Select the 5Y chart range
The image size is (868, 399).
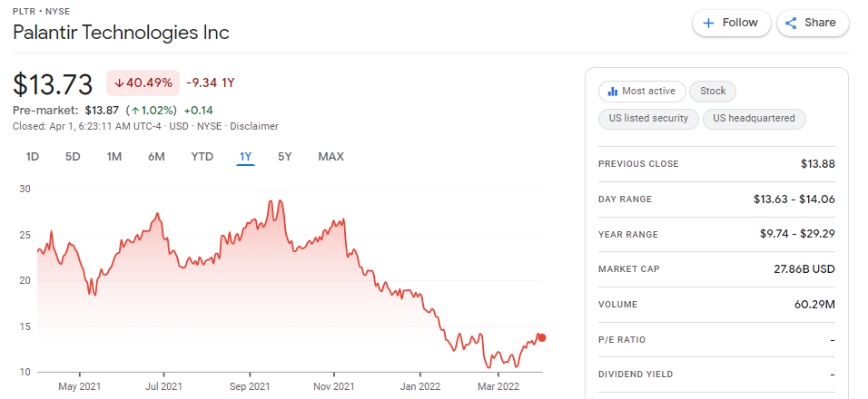tap(284, 156)
